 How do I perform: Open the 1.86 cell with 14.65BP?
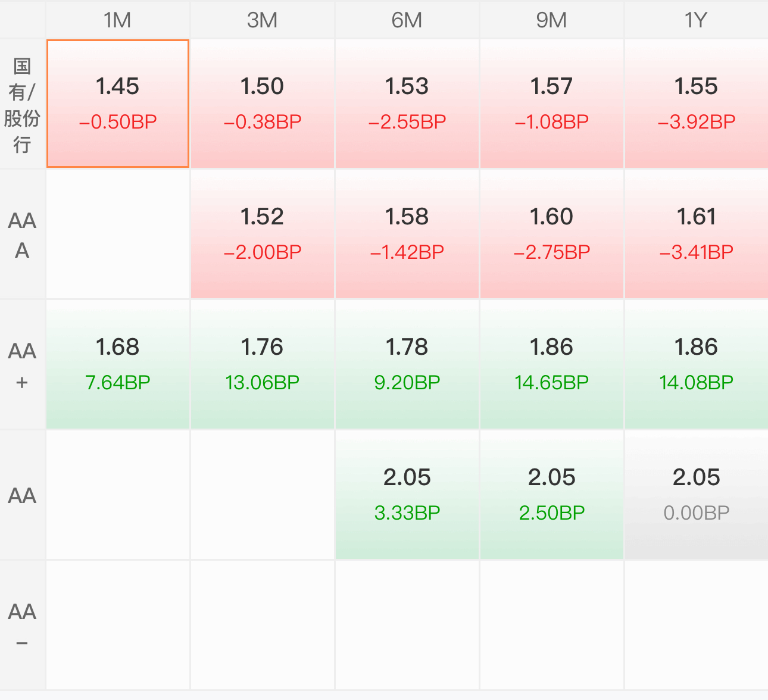click(x=552, y=364)
